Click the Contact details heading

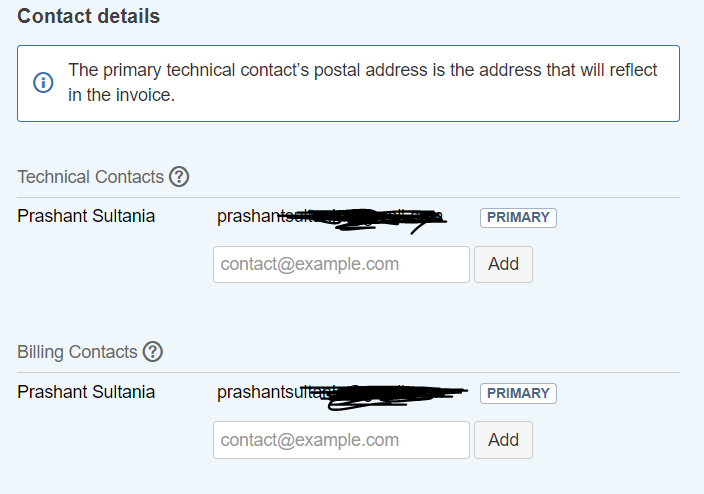pyautogui.click(x=88, y=16)
